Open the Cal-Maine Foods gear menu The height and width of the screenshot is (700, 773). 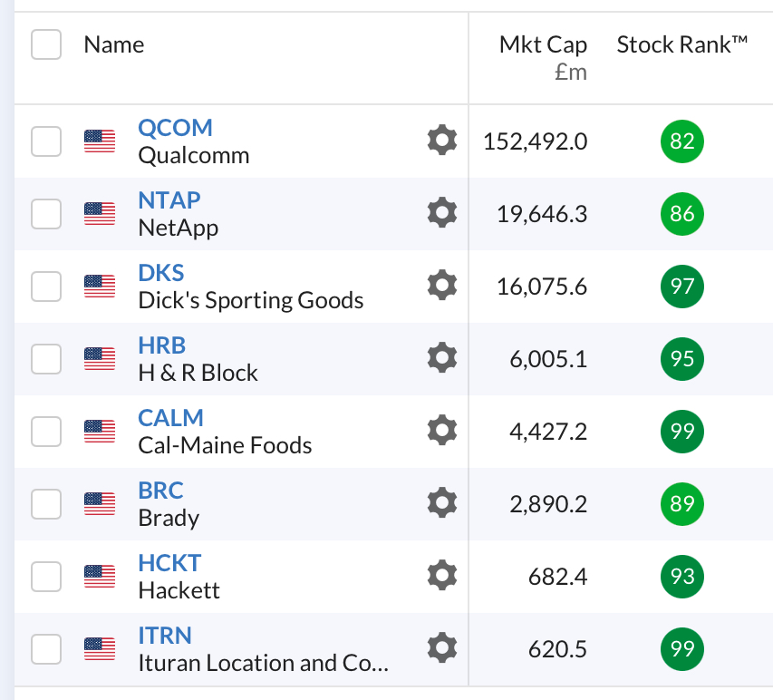pyautogui.click(x=441, y=431)
